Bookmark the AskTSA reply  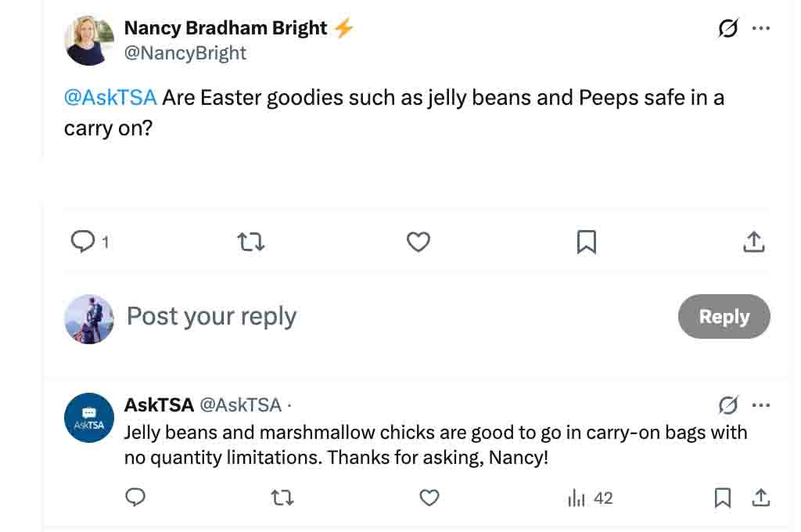pyautogui.click(x=721, y=498)
